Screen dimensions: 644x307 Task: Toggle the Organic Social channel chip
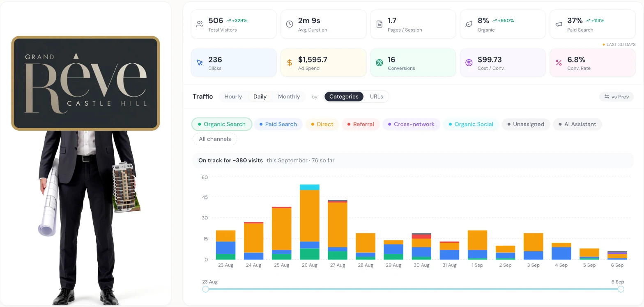(471, 124)
